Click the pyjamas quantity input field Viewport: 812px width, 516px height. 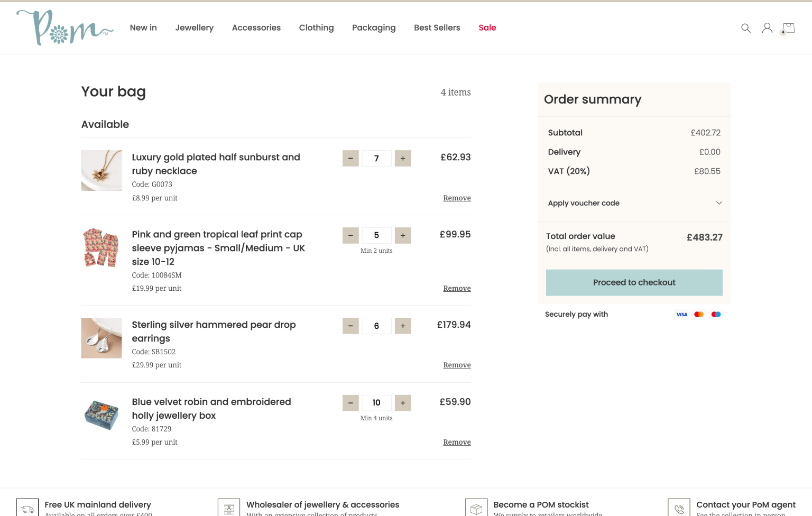click(x=376, y=235)
